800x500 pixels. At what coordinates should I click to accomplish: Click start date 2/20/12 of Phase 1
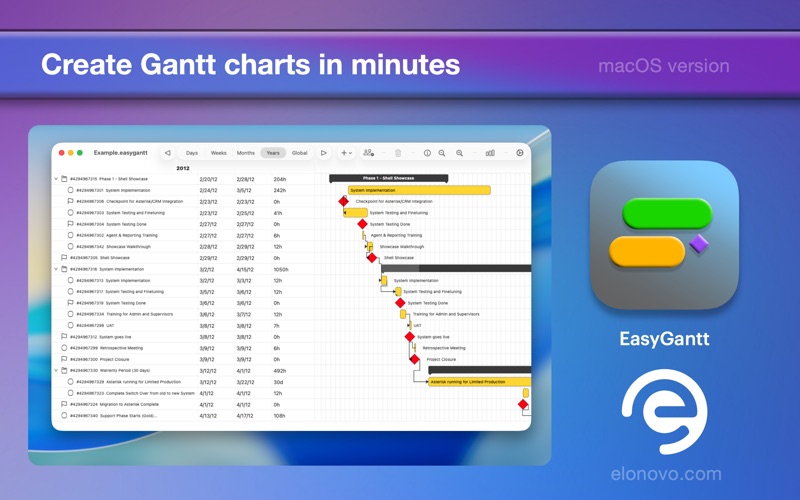(x=208, y=179)
